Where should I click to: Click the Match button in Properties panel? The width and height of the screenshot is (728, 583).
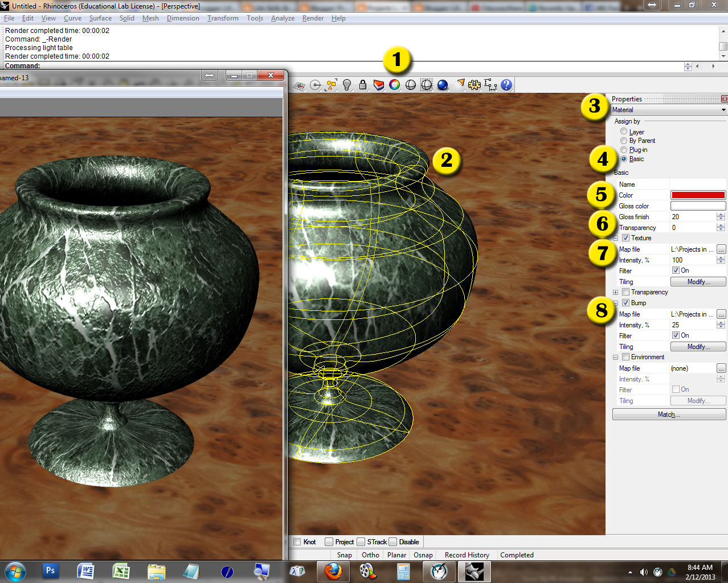point(669,414)
